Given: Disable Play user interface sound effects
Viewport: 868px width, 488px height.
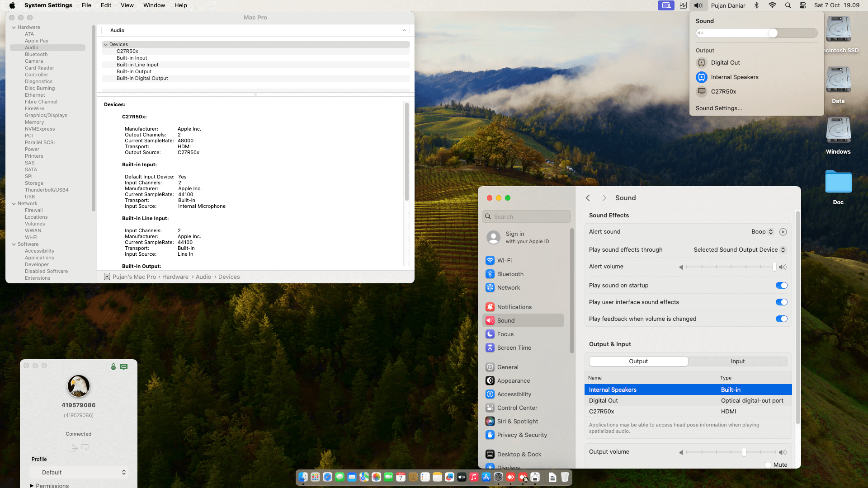Looking at the screenshot, I should (x=781, y=302).
